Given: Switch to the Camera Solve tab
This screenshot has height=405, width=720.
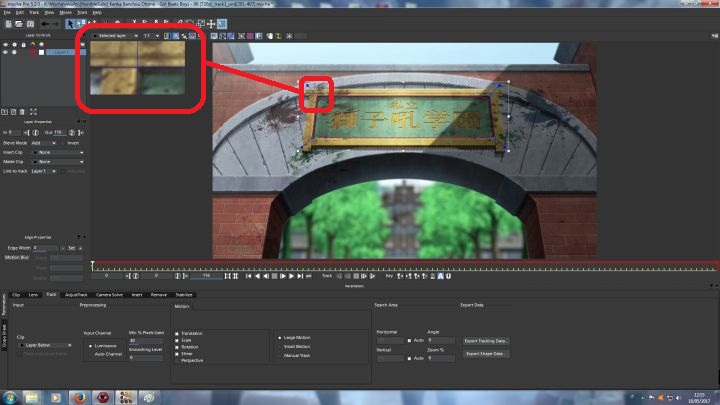Looking at the screenshot, I should click(109, 295).
